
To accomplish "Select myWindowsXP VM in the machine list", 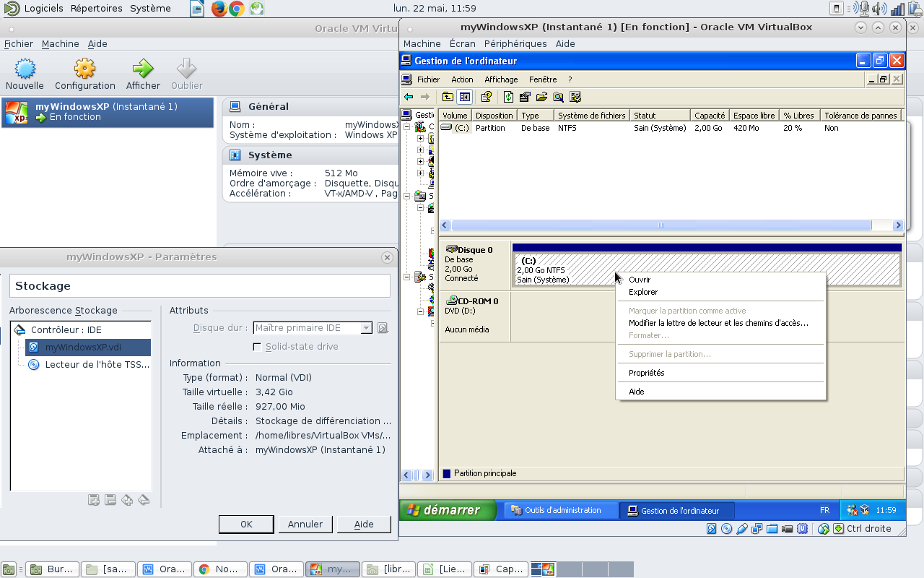I will pyautogui.click(x=108, y=112).
